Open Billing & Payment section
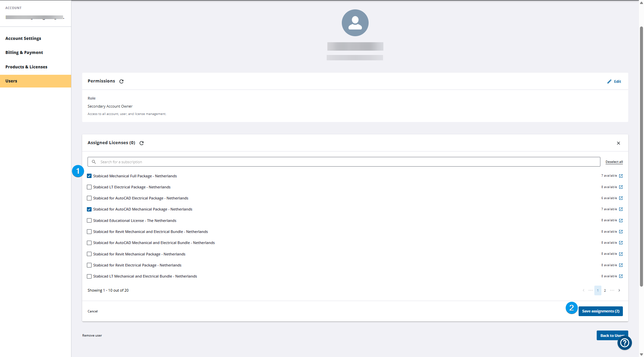Viewport: 644px width, 357px height. coord(24,52)
